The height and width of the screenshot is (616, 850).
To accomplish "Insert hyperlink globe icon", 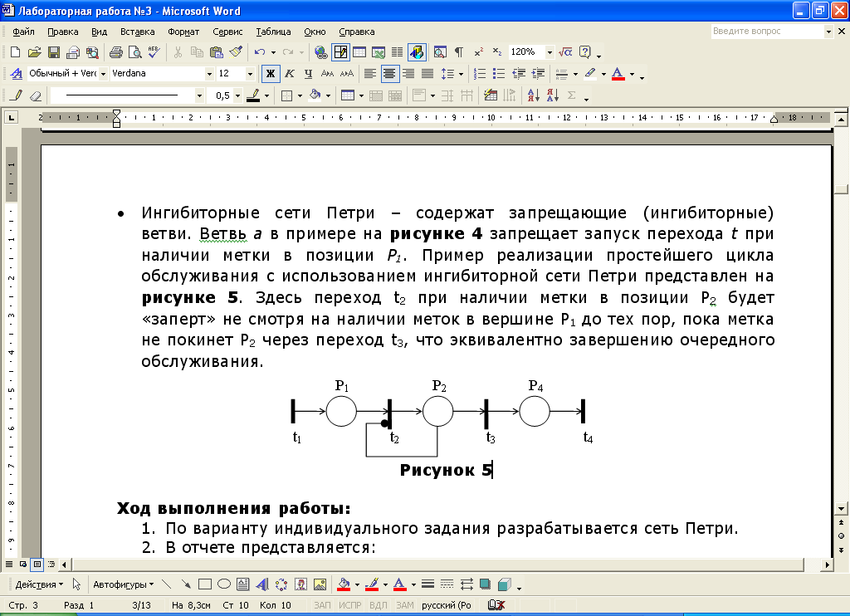I will (321, 52).
